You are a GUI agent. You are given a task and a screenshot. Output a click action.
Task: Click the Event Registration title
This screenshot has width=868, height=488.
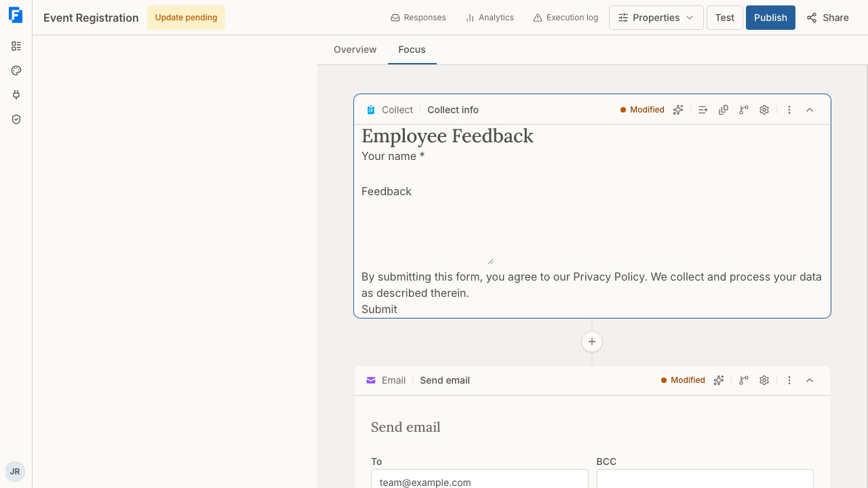coord(91,18)
